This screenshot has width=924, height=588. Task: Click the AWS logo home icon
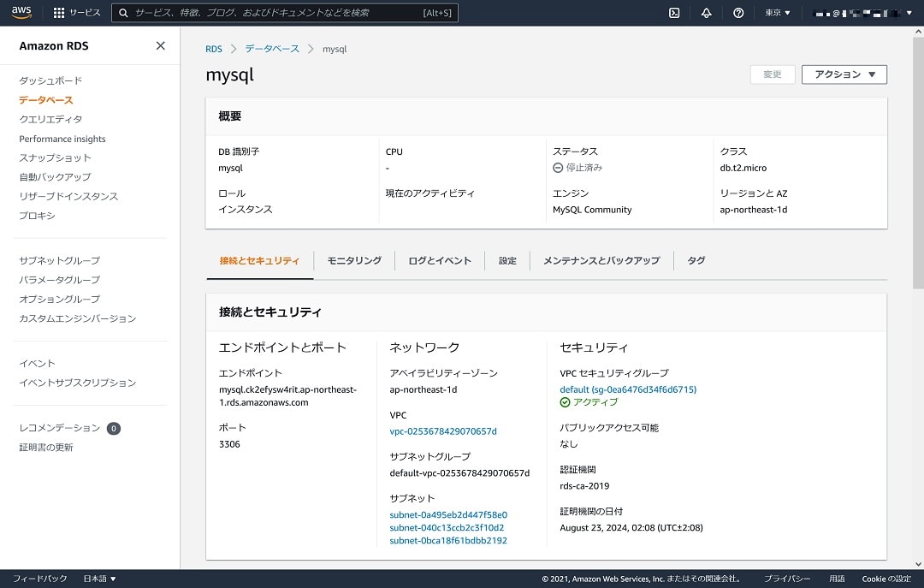(21, 12)
